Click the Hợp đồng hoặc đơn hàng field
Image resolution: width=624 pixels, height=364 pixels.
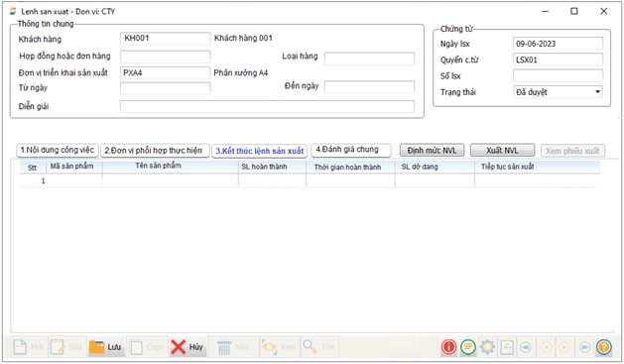pos(165,57)
